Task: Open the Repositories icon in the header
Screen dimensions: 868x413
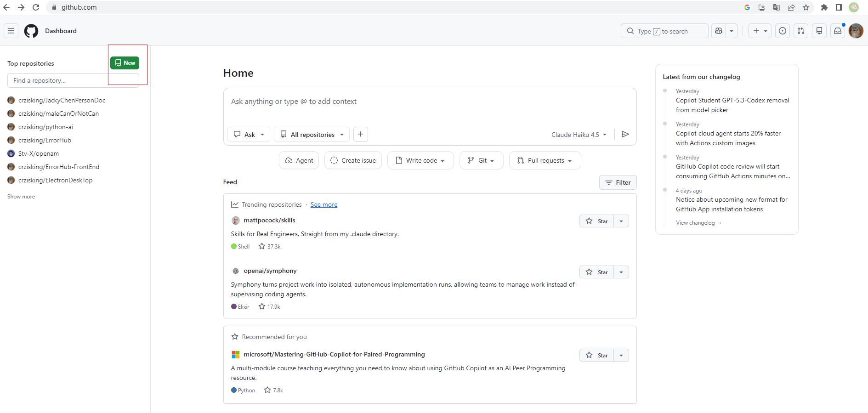Action: [x=819, y=31]
